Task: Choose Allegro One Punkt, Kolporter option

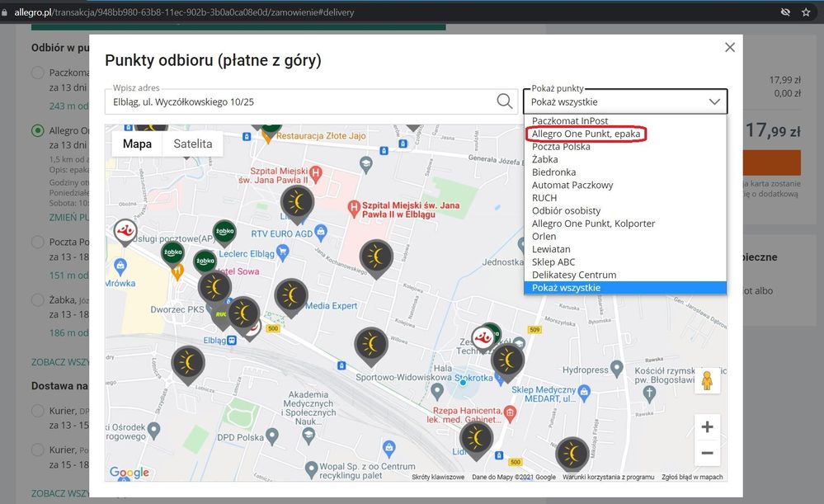Action: pyautogui.click(x=625, y=224)
